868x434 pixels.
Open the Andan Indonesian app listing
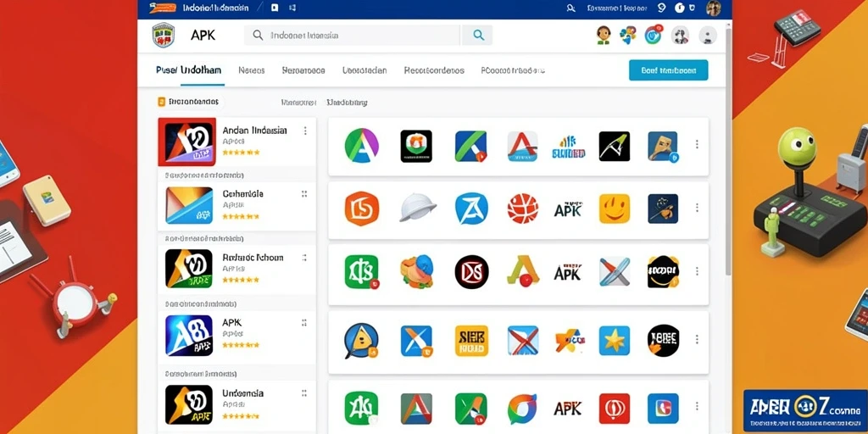point(237,142)
